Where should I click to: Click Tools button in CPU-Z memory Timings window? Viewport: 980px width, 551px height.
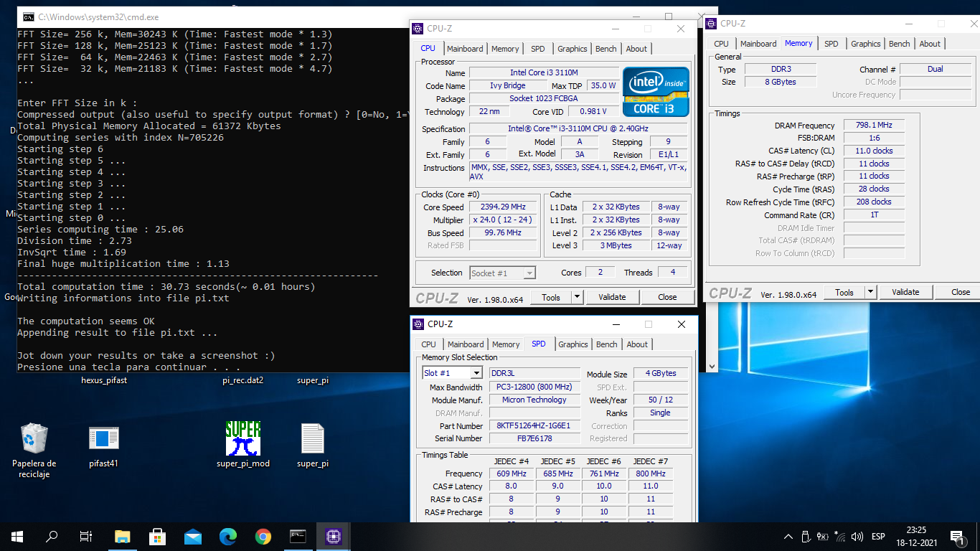click(844, 292)
